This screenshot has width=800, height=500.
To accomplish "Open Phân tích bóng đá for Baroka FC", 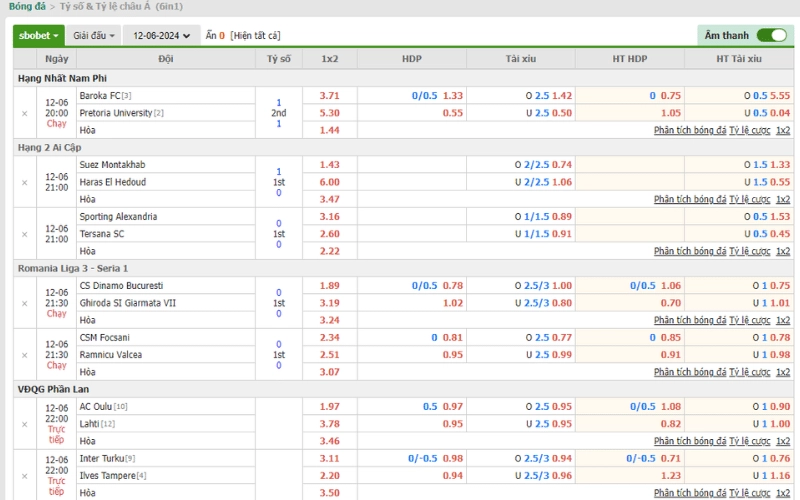I will 690,130.
